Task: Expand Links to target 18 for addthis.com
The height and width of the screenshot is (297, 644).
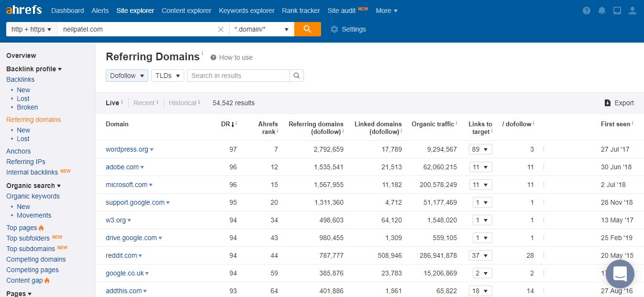Action: point(480,291)
